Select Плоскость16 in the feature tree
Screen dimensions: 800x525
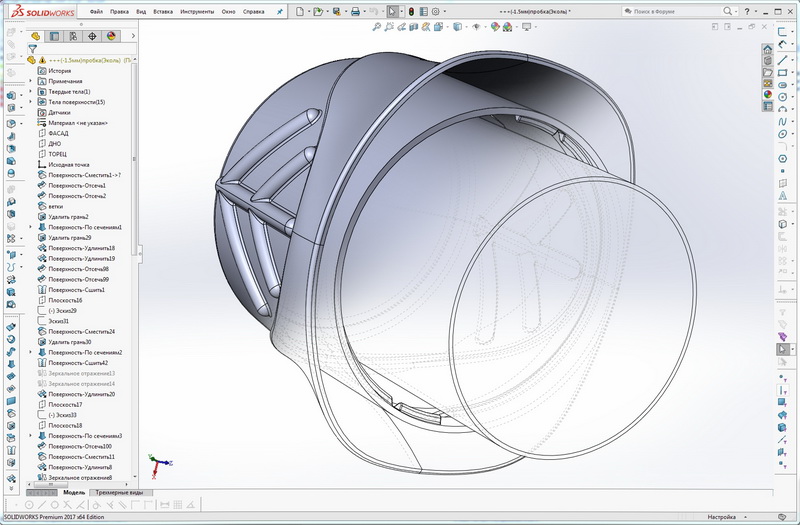coord(65,300)
